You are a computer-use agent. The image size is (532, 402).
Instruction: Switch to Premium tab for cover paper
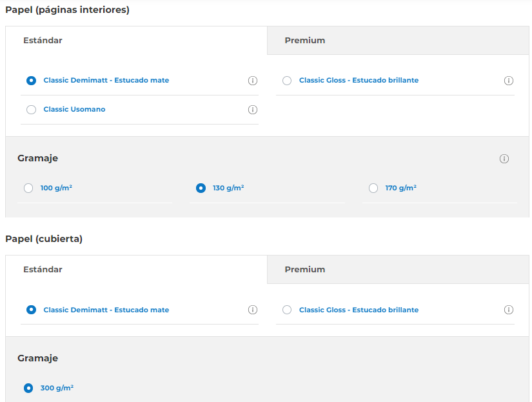[x=398, y=270]
